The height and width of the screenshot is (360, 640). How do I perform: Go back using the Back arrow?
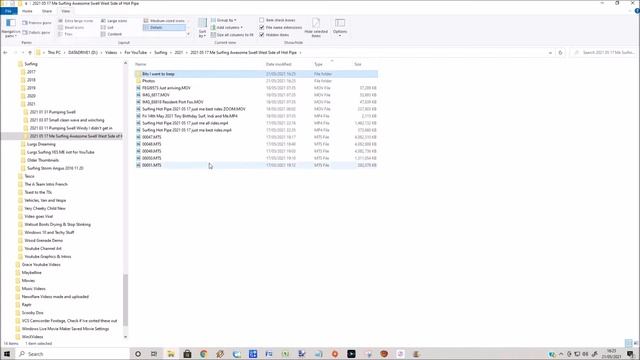pyautogui.click(x=5, y=53)
